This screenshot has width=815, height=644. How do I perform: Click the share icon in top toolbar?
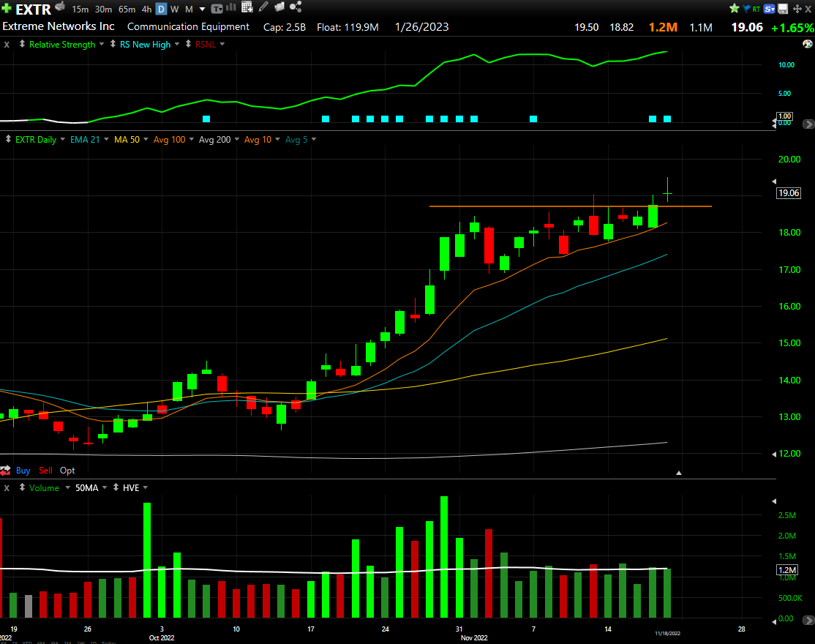pos(296,7)
